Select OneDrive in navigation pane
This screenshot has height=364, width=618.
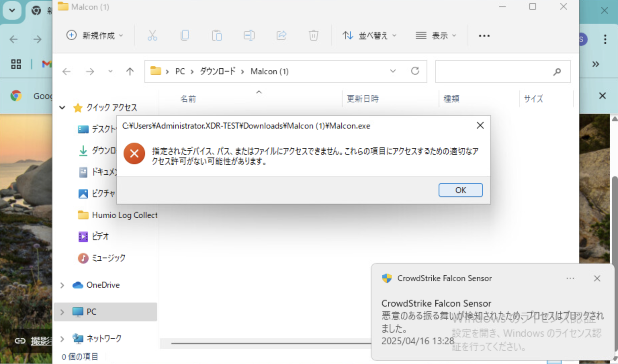coord(96,285)
